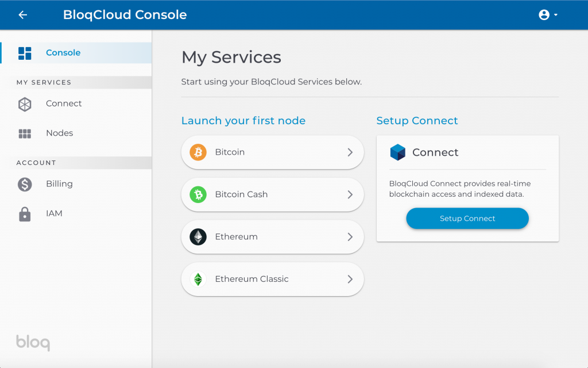Click the green Bitcoin Cash coin icon
This screenshot has width=588, height=368.
[198, 194]
